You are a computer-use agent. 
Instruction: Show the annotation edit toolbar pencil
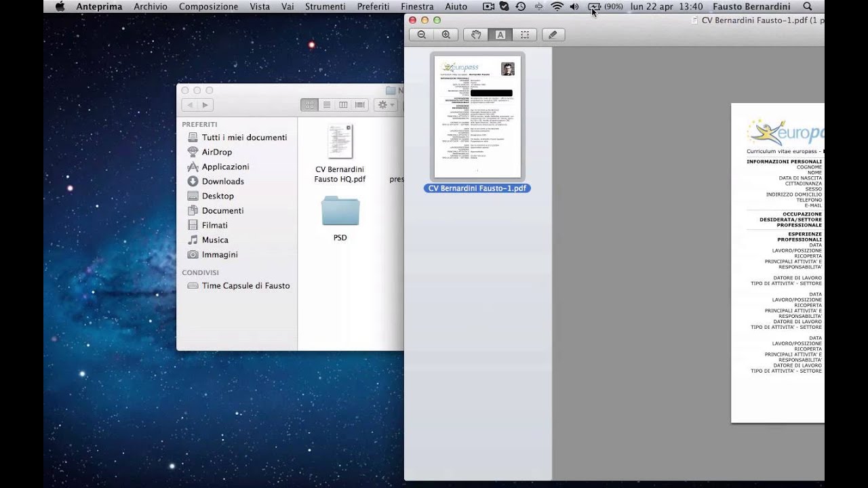[x=553, y=35]
